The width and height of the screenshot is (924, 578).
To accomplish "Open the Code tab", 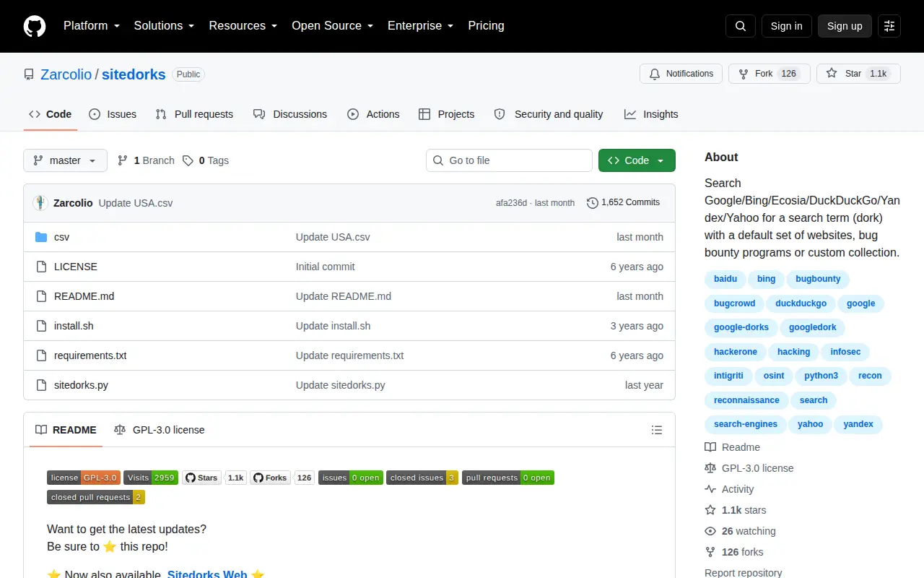I will [x=51, y=114].
